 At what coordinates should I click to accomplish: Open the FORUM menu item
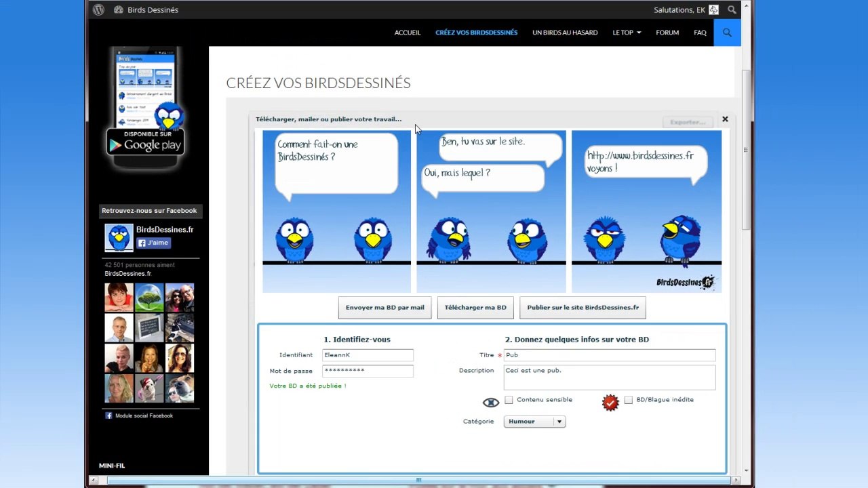[667, 33]
